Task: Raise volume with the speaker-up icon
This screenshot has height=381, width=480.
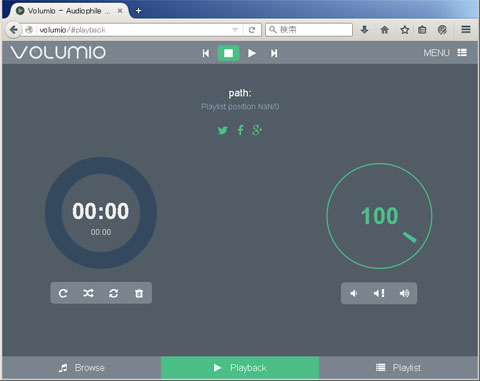Action: tap(404, 293)
